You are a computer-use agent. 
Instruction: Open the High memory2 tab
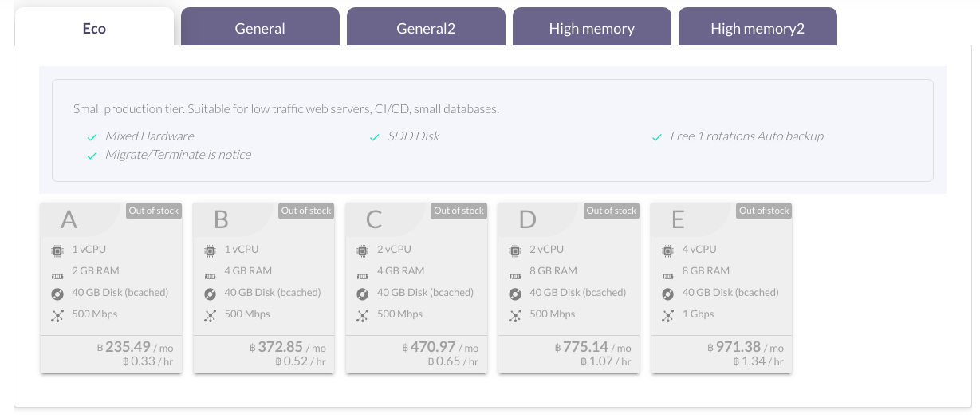758,28
